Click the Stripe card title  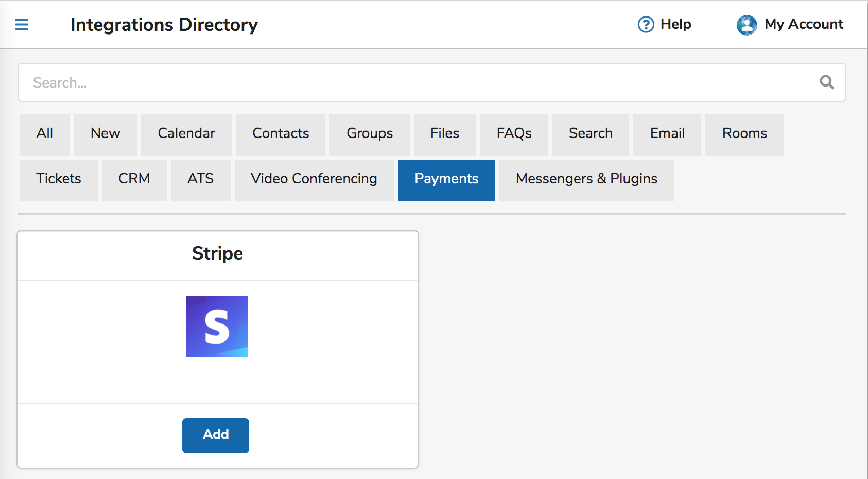217,253
